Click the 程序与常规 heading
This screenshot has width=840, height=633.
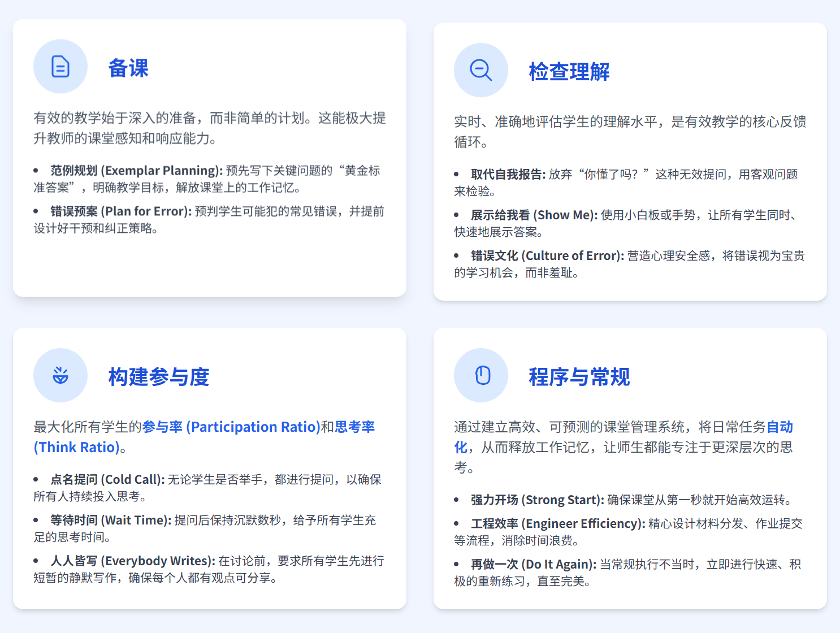click(x=579, y=377)
